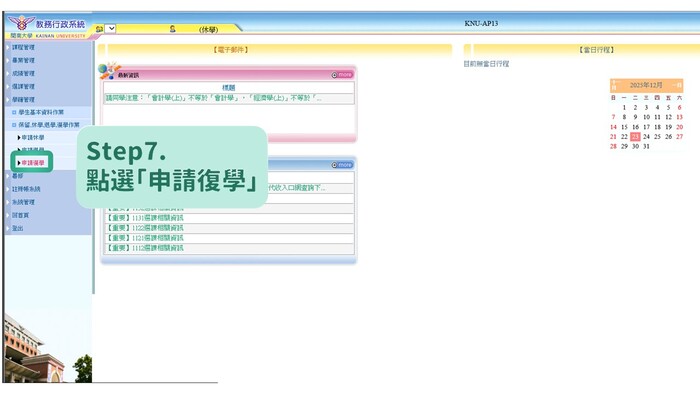The image size is (700, 394).
Task: Click the (休學) status label in top bar
Action: coord(208,30)
